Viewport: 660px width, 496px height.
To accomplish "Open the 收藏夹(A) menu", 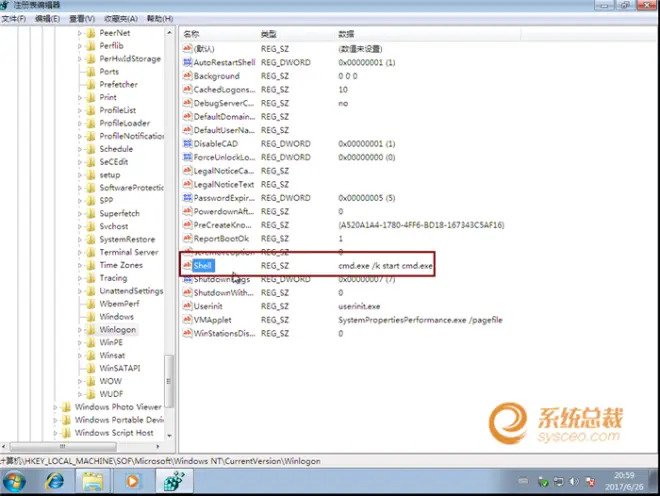I will click(x=121, y=19).
